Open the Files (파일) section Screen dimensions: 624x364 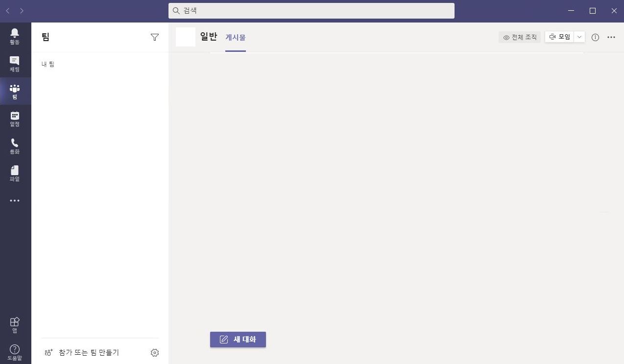click(15, 173)
